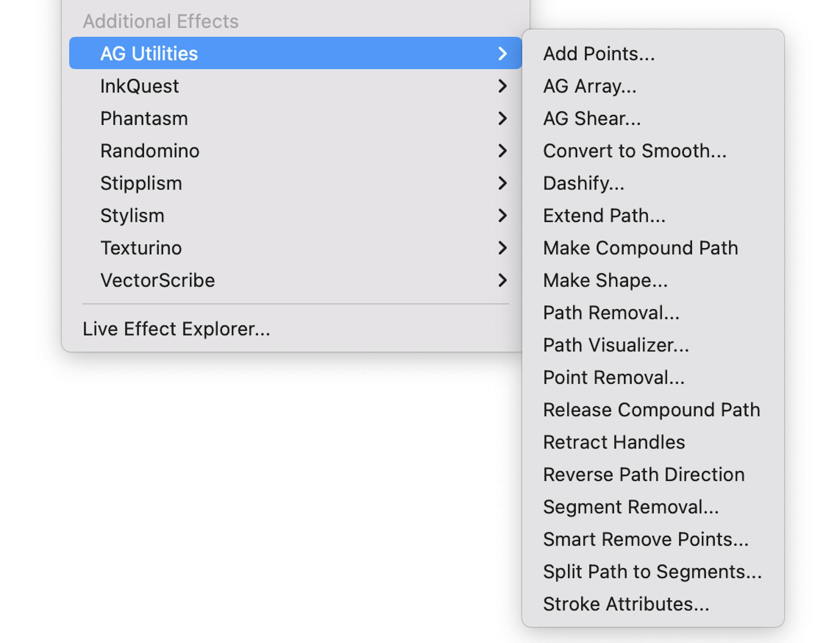Select Make Compound Path
Viewport: 840px width, 643px height.
(640, 248)
